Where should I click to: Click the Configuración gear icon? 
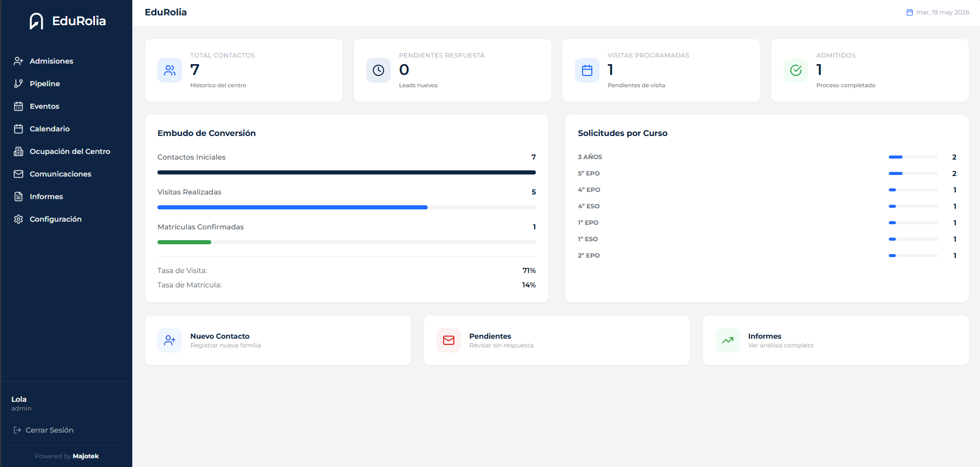[x=18, y=219]
